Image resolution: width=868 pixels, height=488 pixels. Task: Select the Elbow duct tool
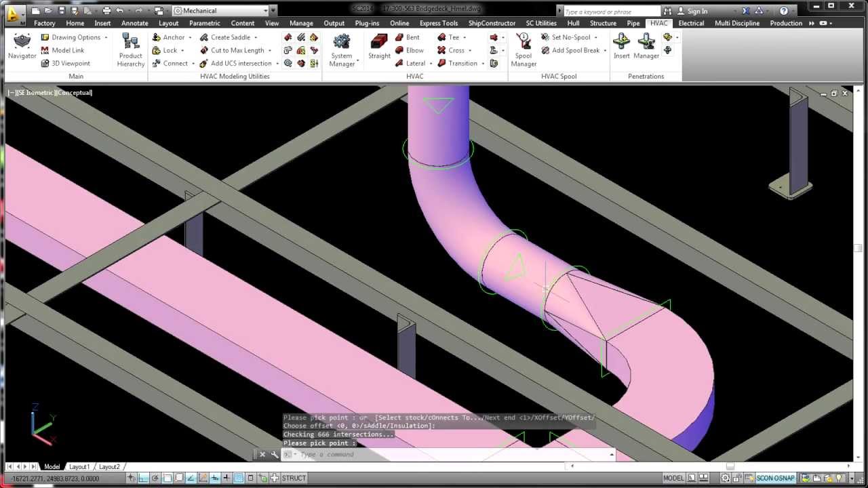[x=409, y=50]
